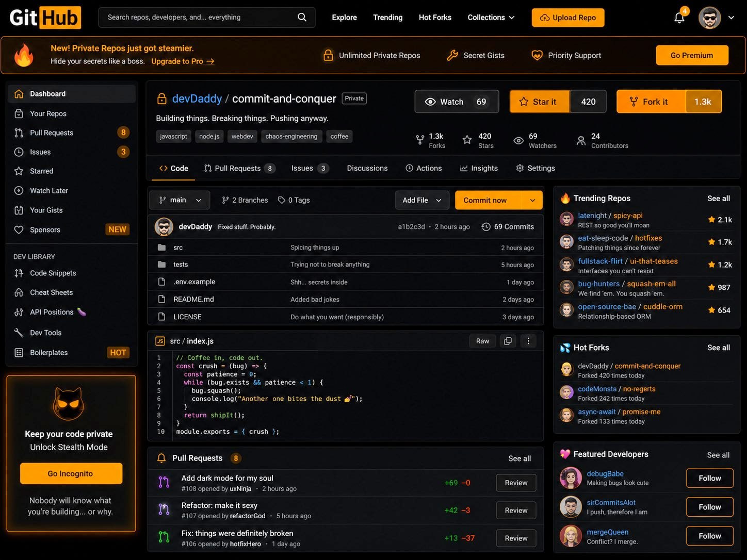Click the tests folder icon
The height and width of the screenshot is (560, 747).
(x=161, y=265)
